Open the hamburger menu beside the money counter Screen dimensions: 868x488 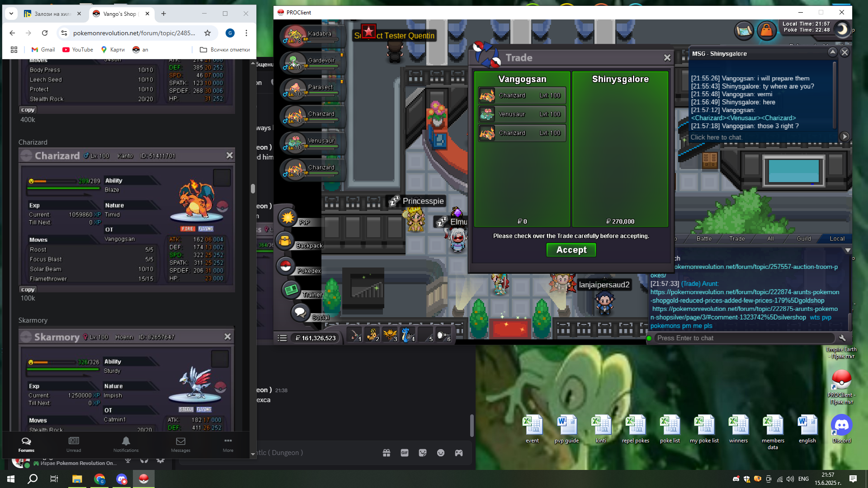282,338
